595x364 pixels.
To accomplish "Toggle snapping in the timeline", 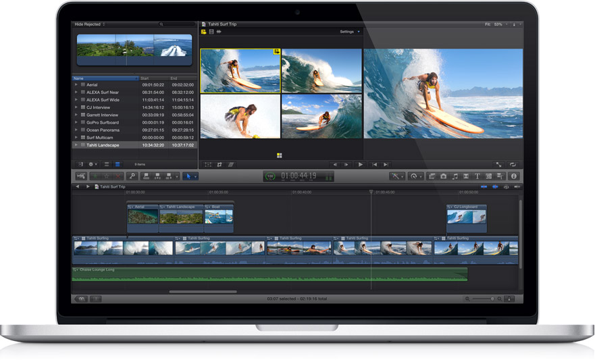I will pos(517,187).
